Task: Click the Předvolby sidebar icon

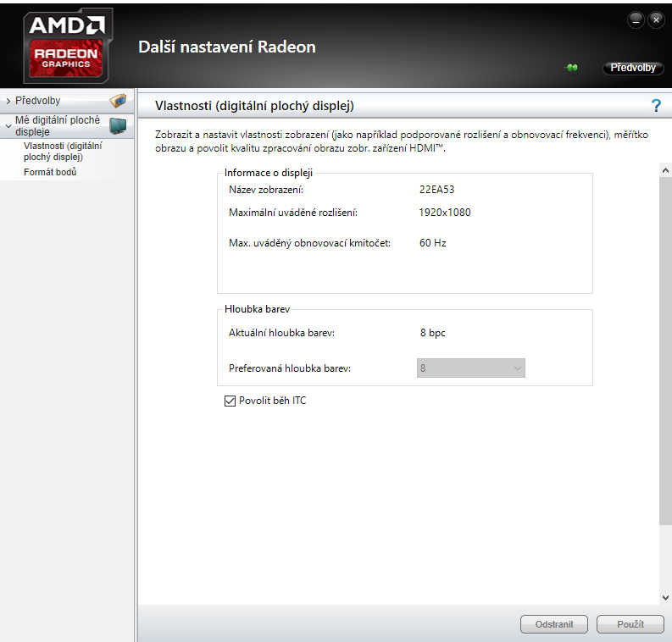Action: (x=118, y=101)
